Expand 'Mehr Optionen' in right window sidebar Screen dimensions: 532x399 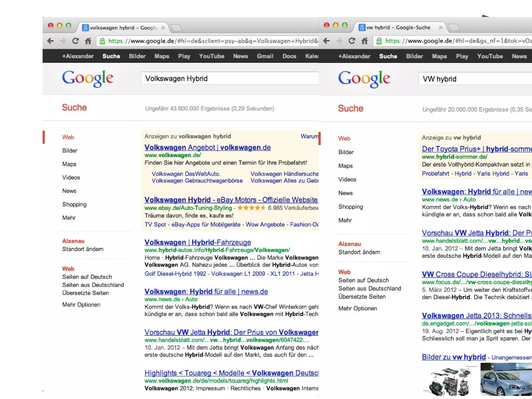[x=357, y=308]
